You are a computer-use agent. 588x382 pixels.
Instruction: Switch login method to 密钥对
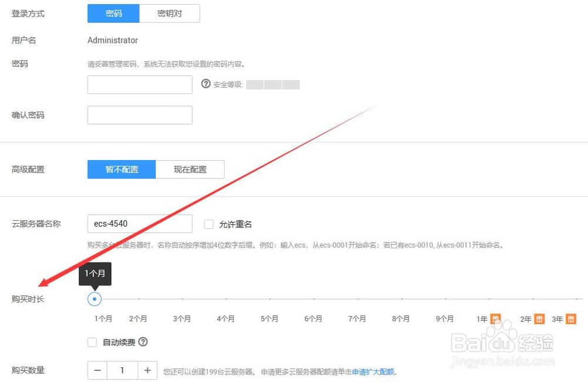169,14
